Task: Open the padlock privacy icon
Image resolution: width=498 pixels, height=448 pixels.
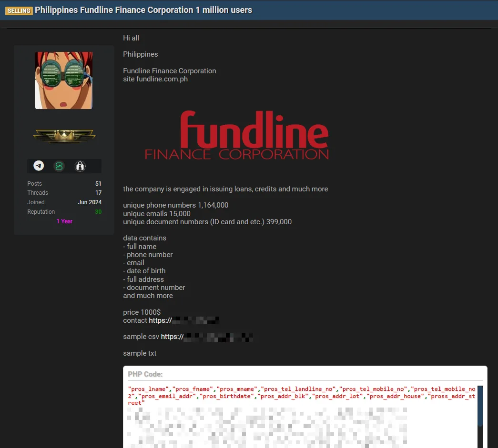Action: pyautogui.click(x=80, y=166)
